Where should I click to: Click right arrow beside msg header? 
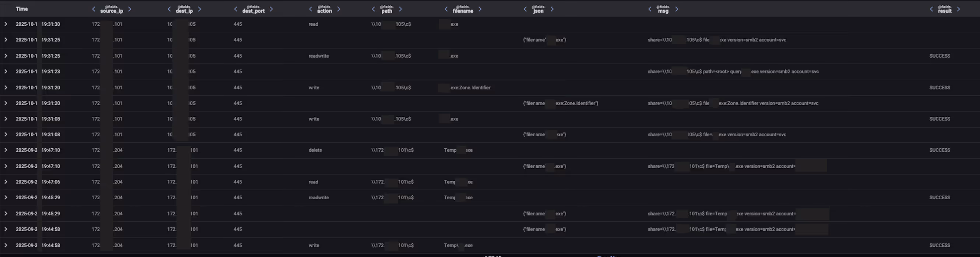tap(676, 9)
